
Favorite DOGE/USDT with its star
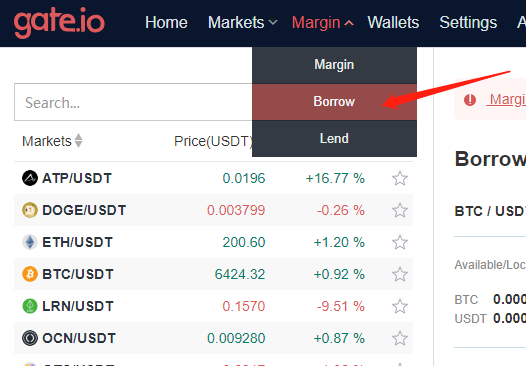400,210
